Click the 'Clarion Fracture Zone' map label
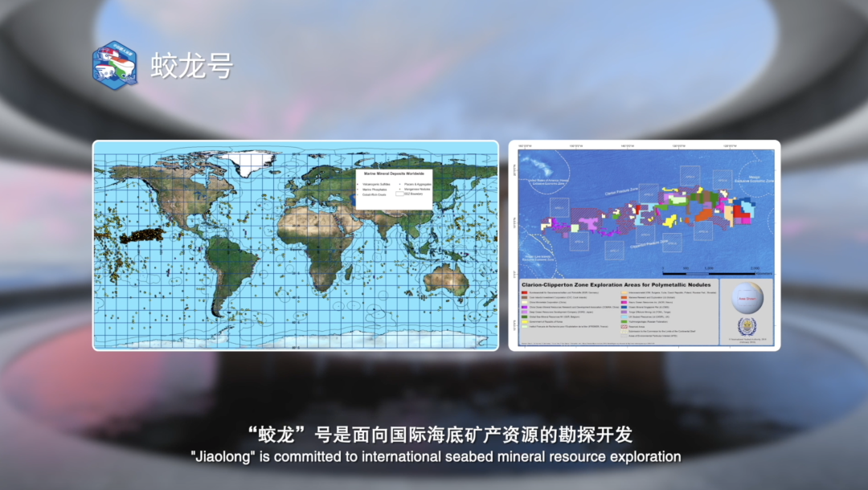The image size is (868, 490). (621, 191)
